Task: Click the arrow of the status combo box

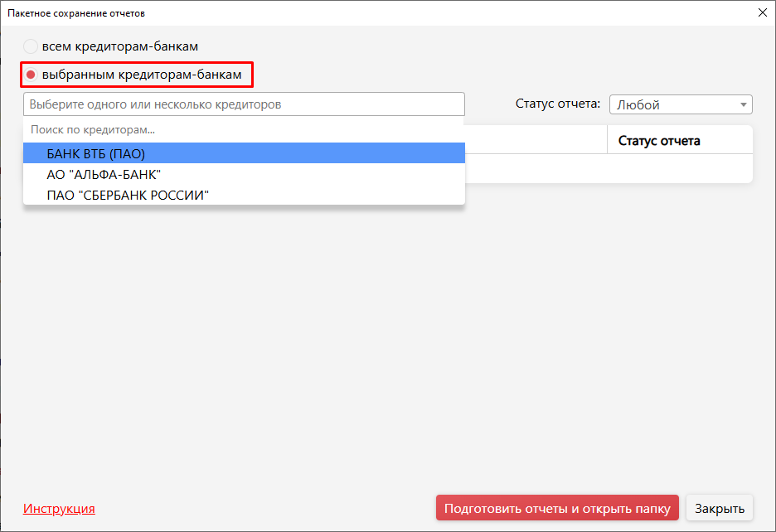Action: [x=744, y=104]
